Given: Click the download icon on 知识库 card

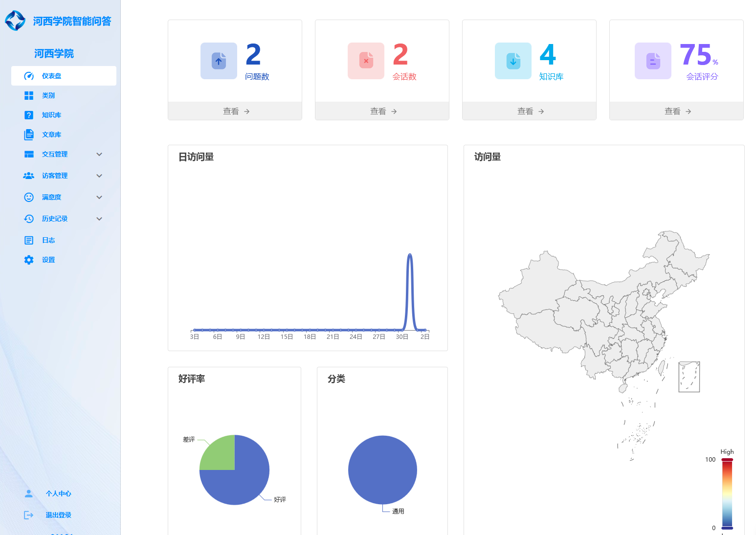Looking at the screenshot, I should [513, 61].
